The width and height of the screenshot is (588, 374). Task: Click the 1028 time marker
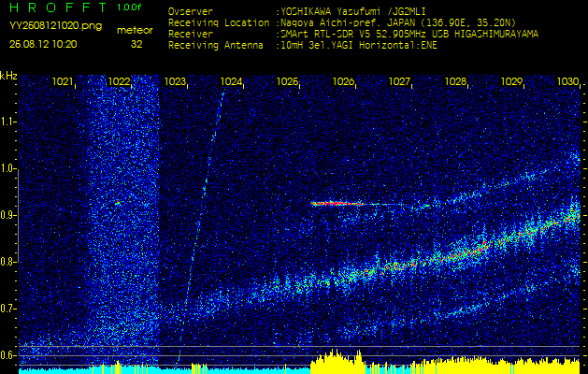[456, 81]
